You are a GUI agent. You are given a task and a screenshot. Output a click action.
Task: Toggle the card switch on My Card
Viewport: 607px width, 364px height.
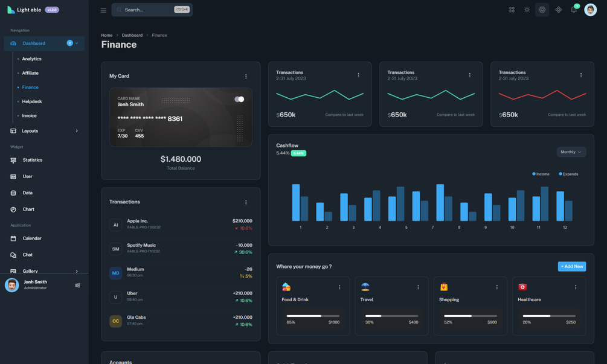pos(239,100)
